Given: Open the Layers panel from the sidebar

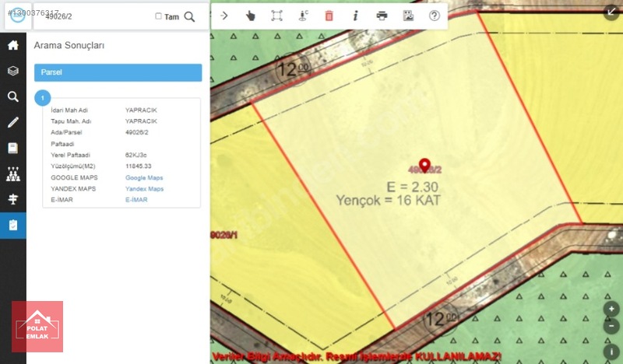Looking at the screenshot, I should (12, 71).
